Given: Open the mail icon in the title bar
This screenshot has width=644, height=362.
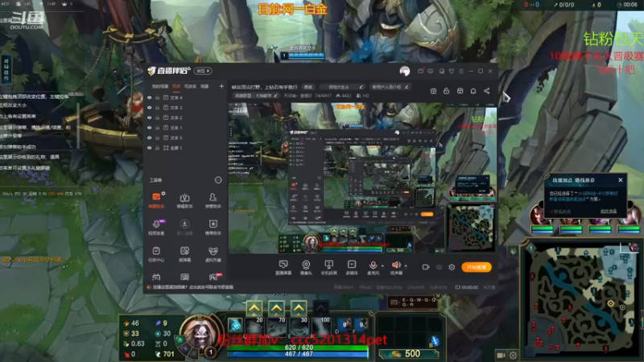Looking at the screenshot, I should (420, 71).
